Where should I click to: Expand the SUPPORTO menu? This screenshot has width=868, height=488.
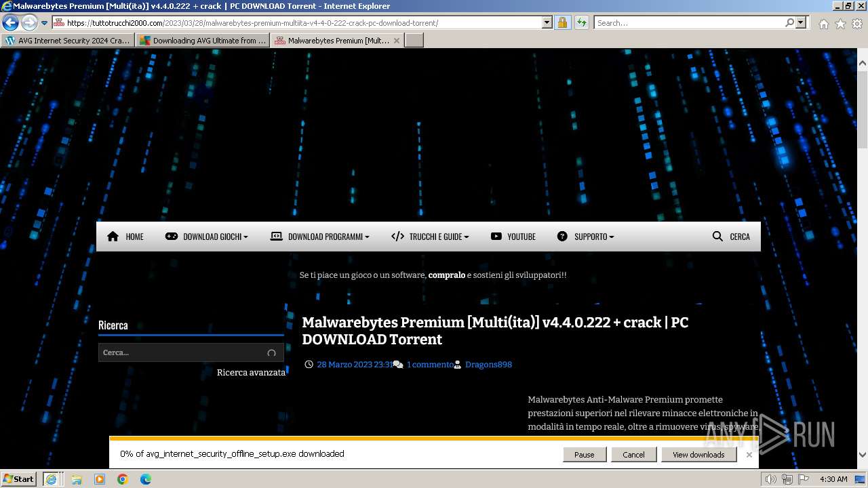[594, 237]
